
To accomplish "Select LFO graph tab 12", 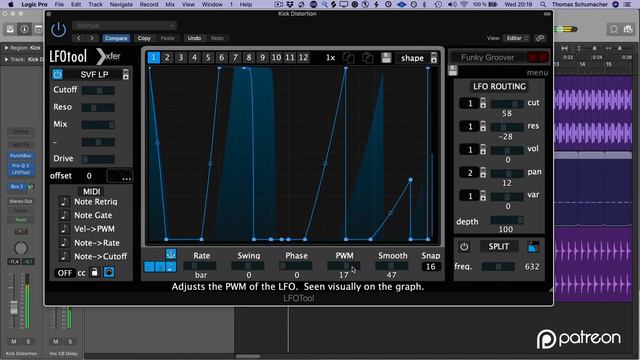I will tap(303, 58).
